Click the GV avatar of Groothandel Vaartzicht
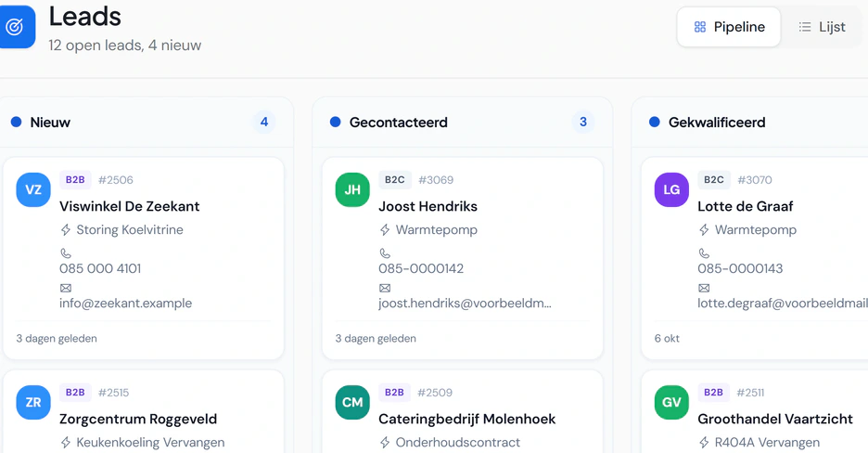Viewport: 868px width, 453px height. [x=671, y=402]
